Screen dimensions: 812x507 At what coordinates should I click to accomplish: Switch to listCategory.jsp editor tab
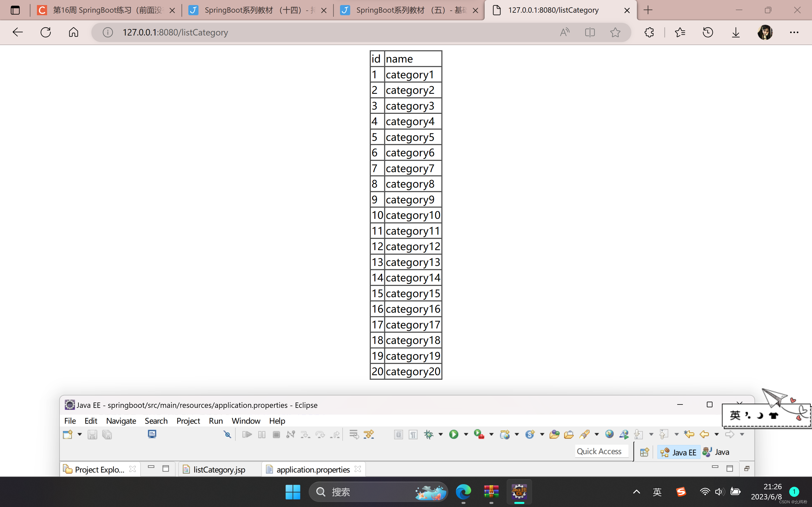pyautogui.click(x=219, y=470)
